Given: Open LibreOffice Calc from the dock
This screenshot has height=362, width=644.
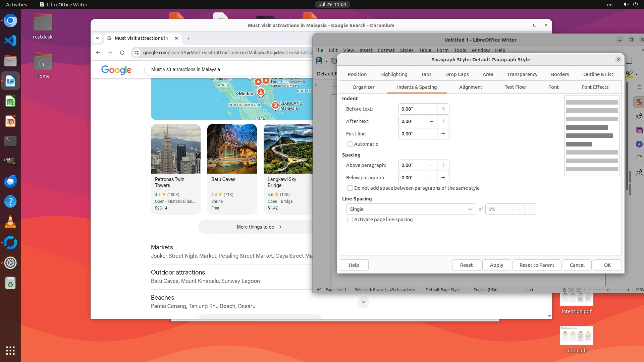Looking at the screenshot, I should [10, 102].
